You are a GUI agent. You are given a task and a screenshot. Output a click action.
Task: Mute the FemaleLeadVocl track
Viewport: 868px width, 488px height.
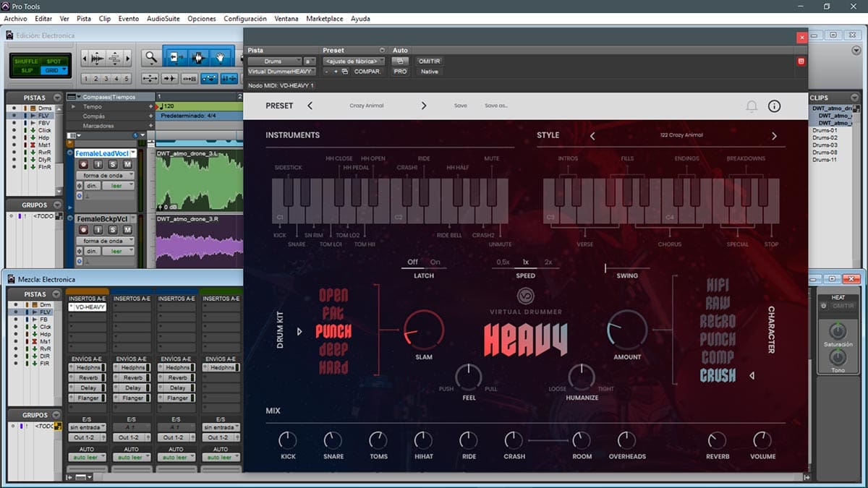tap(127, 165)
